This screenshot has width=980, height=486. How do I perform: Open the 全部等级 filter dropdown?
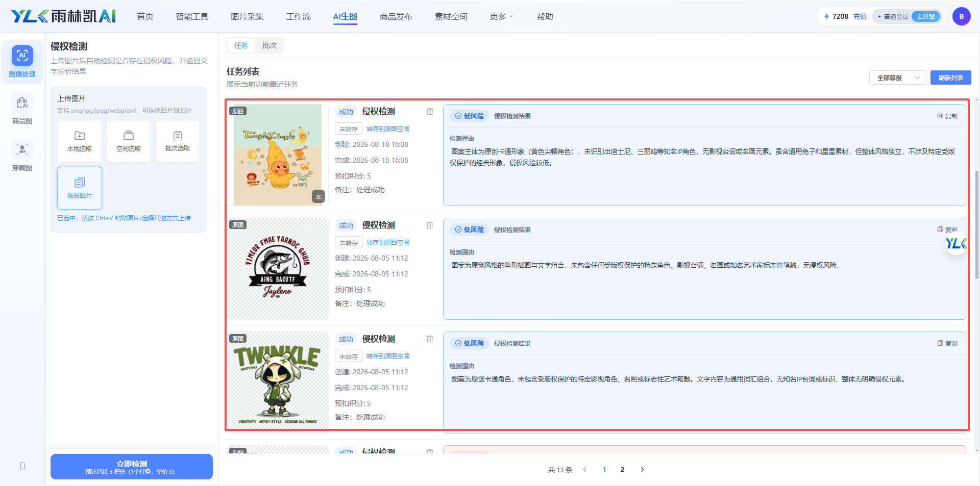click(x=897, y=78)
